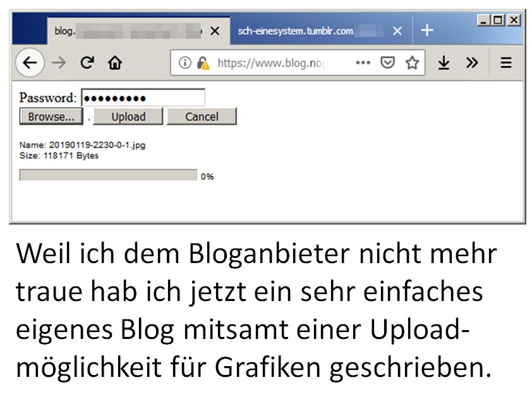
Task: Open the Downloads arrow panel
Action: pyautogui.click(x=444, y=63)
